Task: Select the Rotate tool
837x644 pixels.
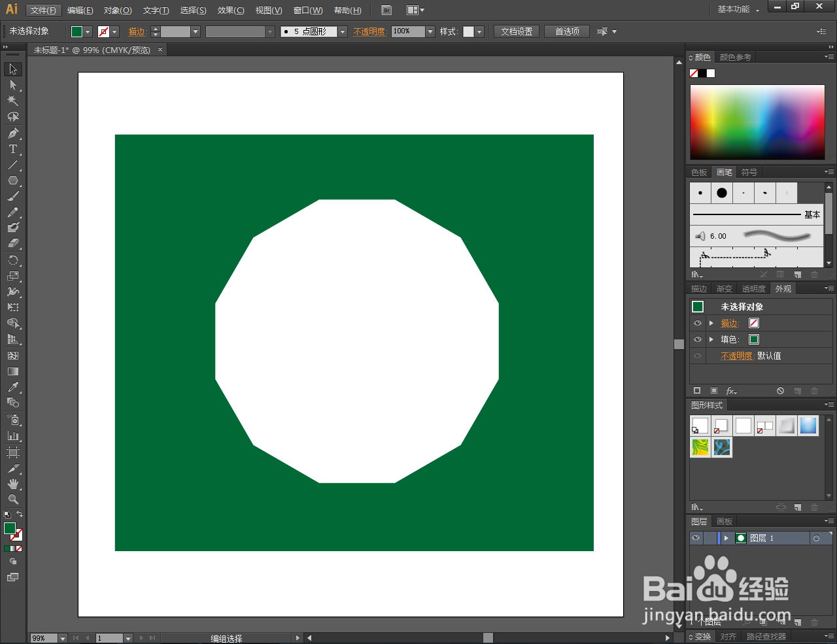Action: coord(13,260)
